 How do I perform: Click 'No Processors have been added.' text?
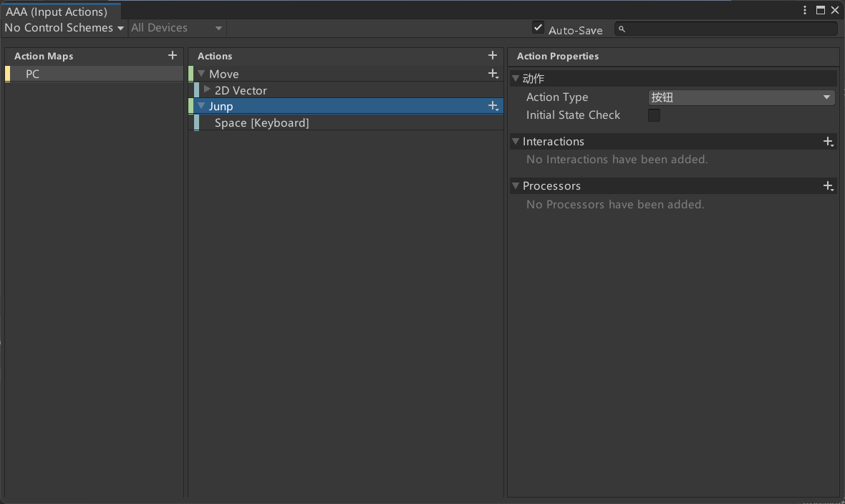[615, 205]
